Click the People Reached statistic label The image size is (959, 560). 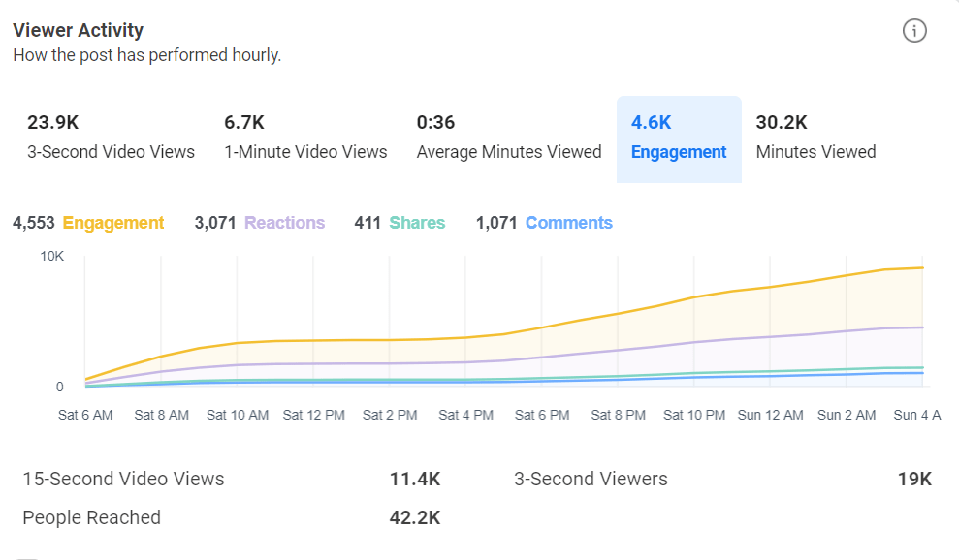[91, 517]
